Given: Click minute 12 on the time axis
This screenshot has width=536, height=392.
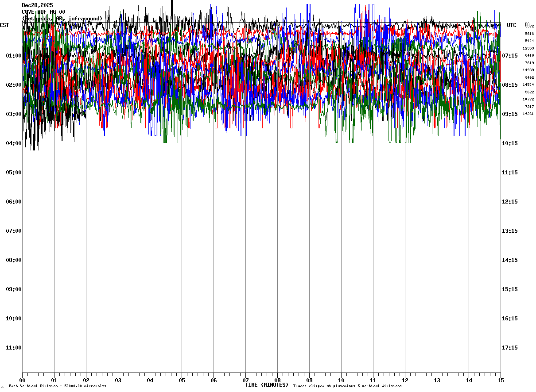Looking at the screenshot, I should click(x=405, y=380).
